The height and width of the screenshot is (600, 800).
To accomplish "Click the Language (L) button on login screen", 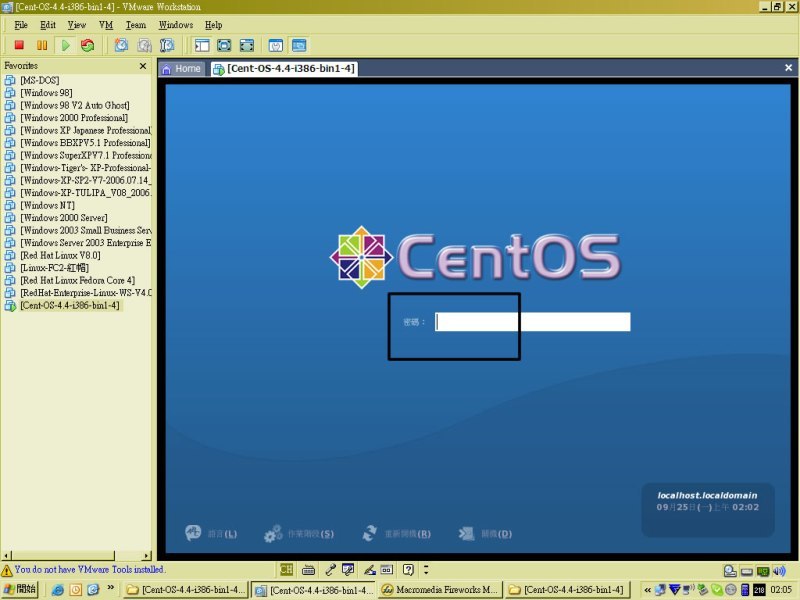I will coord(211,533).
